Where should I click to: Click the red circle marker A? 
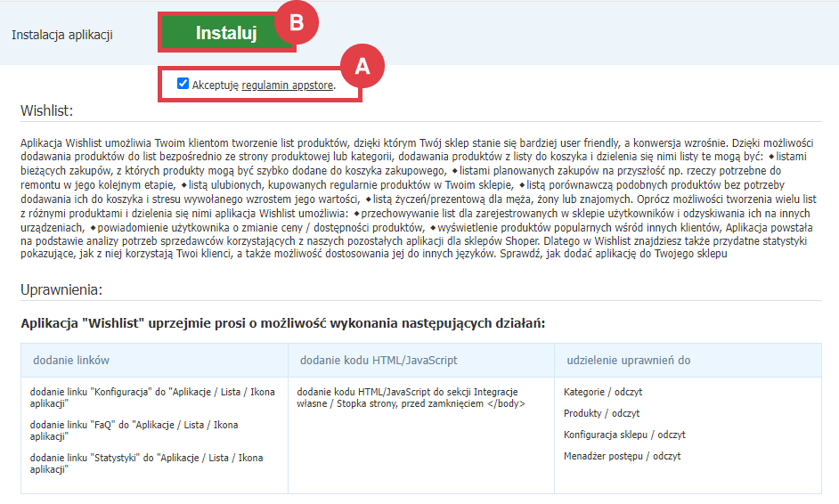click(361, 65)
